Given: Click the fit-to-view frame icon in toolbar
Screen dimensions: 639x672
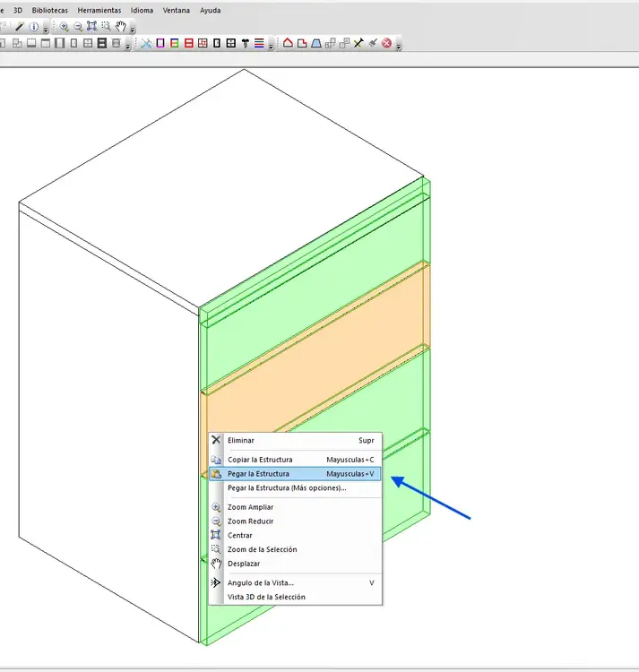Looking at the screenshot, I should click(x=91, y=27).
